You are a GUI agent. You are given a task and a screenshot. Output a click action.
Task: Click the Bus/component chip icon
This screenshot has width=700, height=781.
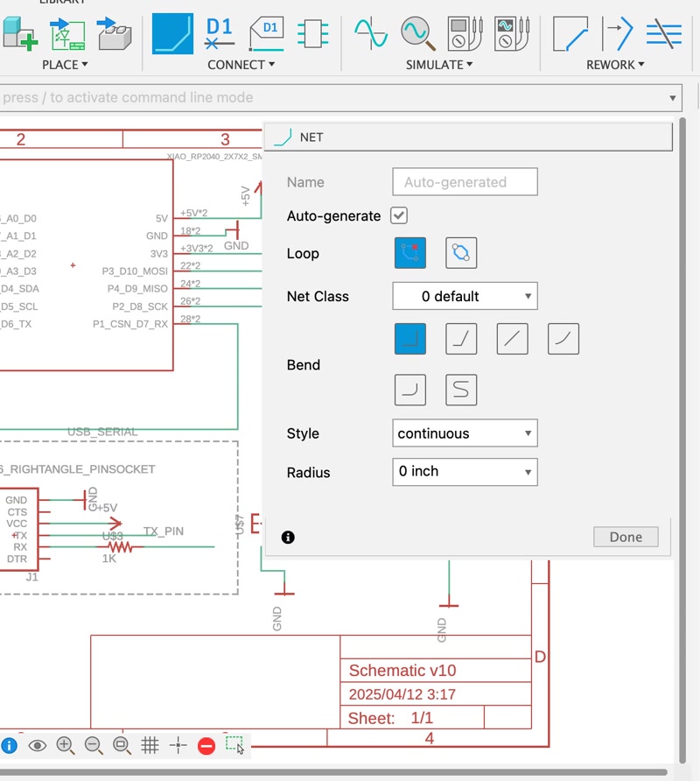click(312, 34)
